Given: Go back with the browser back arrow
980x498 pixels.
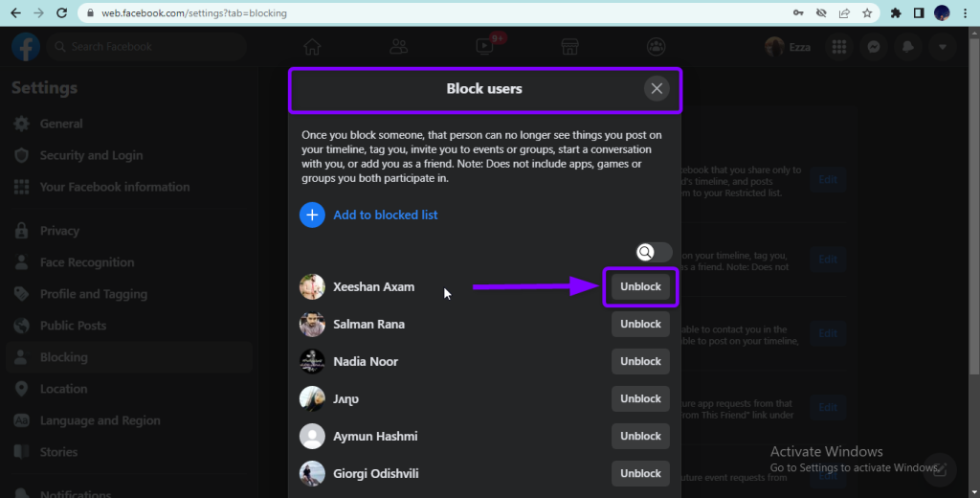Looking at the screenshot, I should (x=15, y=12).
